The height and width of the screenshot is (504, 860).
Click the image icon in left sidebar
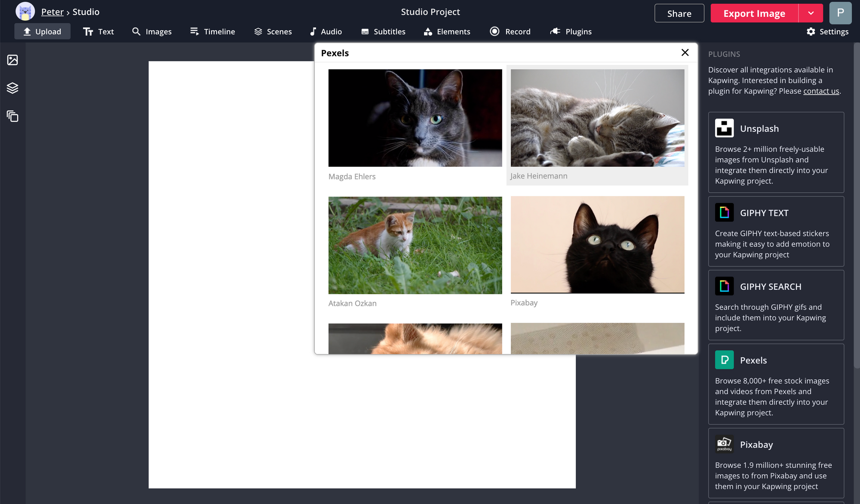12,60
